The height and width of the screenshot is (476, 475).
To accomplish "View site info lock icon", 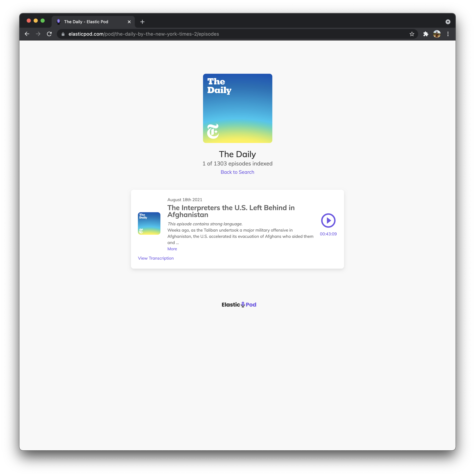I will point(63,34).
